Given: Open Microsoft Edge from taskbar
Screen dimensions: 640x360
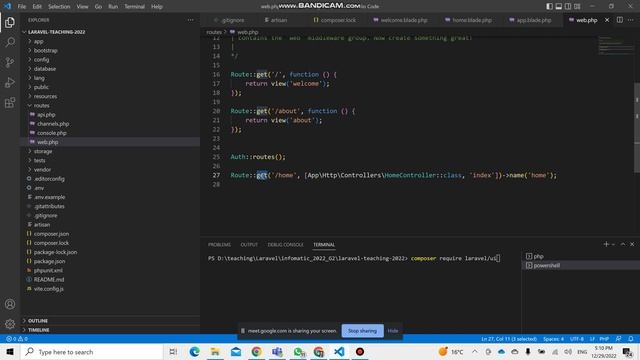Looking at the screenshot, I should click(194, 351).
